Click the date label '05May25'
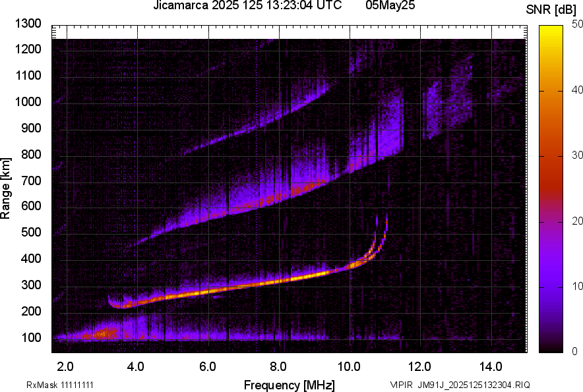 pos(390,5)
